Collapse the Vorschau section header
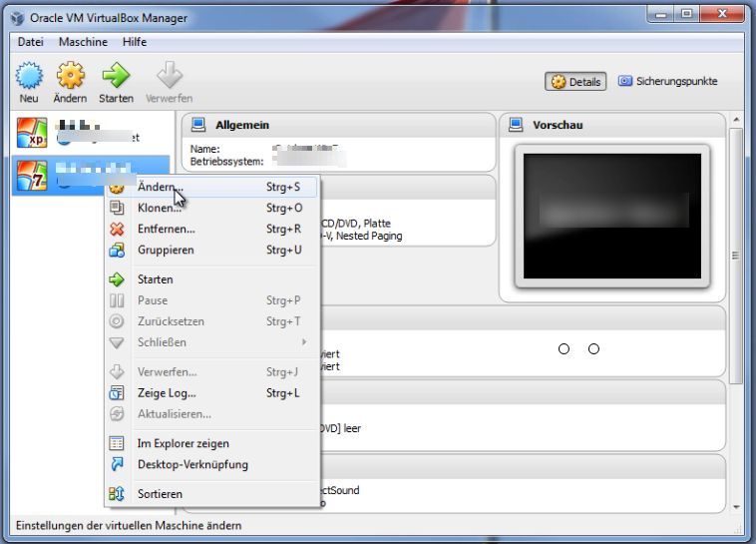Image resolution: width=756 pixels, height=544 pixels. point(558,125)
